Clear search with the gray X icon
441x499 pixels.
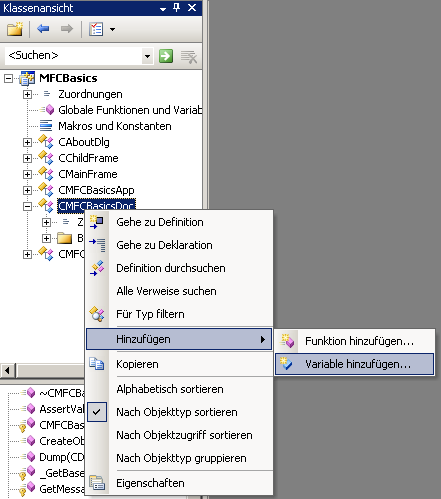tap(189, 56)
